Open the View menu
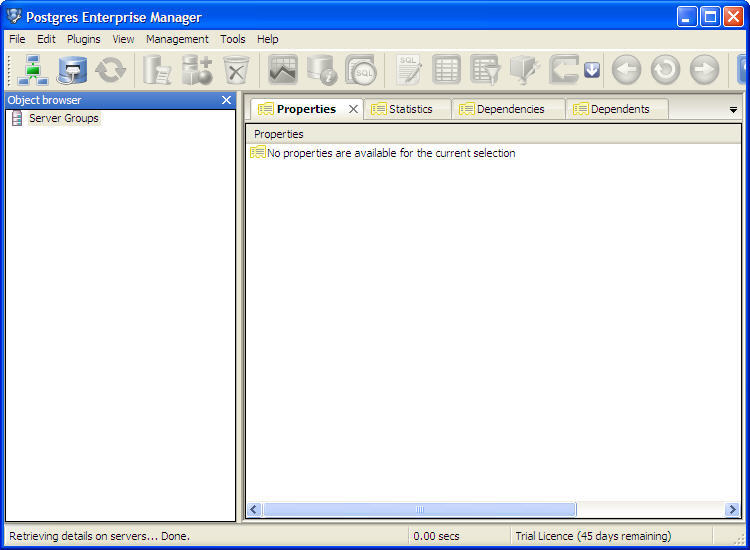The width and height of the screenshot is (750, 550). [x=123, y=39]
